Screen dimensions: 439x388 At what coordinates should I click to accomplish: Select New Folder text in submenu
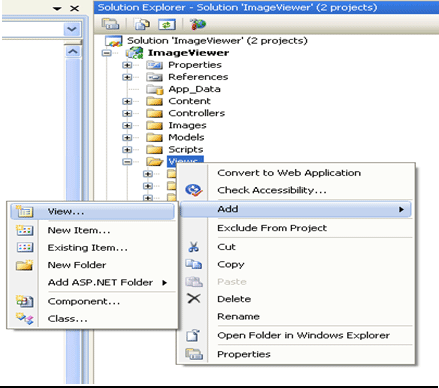(77, 265)
